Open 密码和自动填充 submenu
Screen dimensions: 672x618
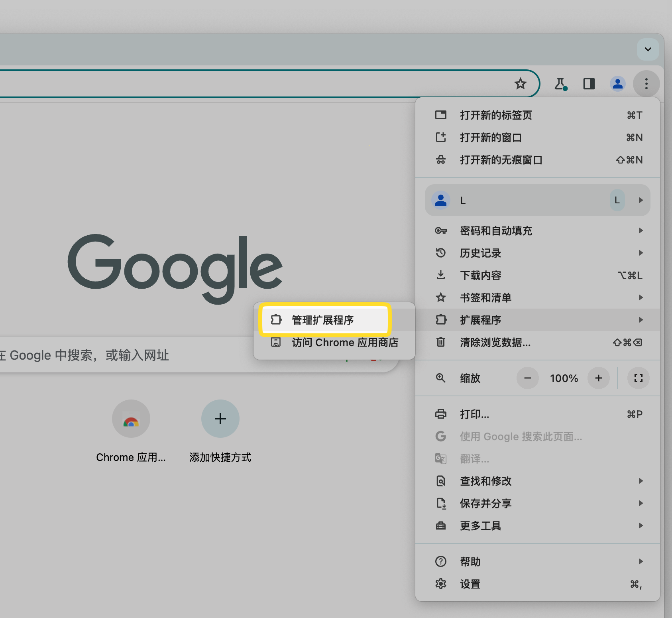click(538, 231)
